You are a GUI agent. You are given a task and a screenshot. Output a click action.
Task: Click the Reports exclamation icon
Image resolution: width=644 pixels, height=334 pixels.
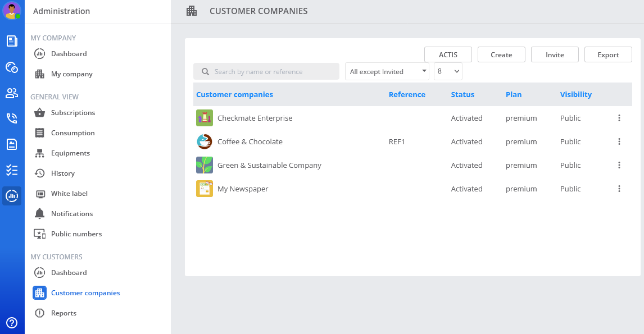39,313
